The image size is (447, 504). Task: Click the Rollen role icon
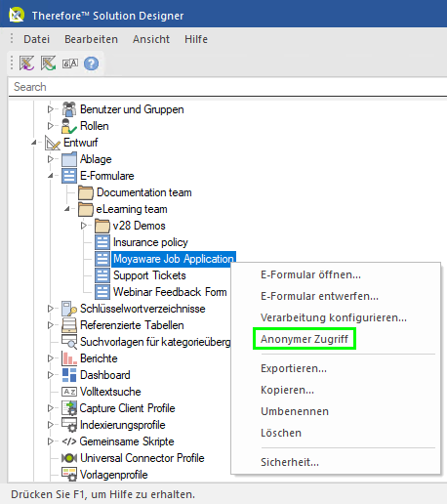(x=69, y=126)
